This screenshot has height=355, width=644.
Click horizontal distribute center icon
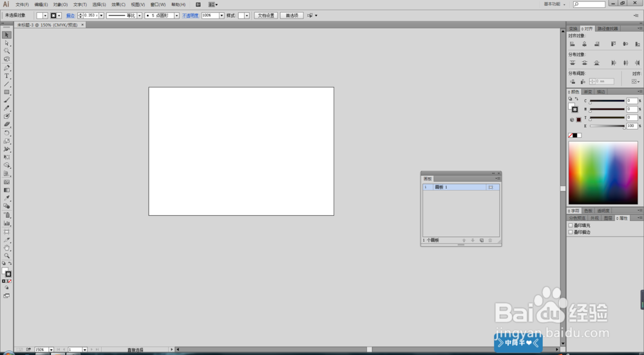(625, 63)
